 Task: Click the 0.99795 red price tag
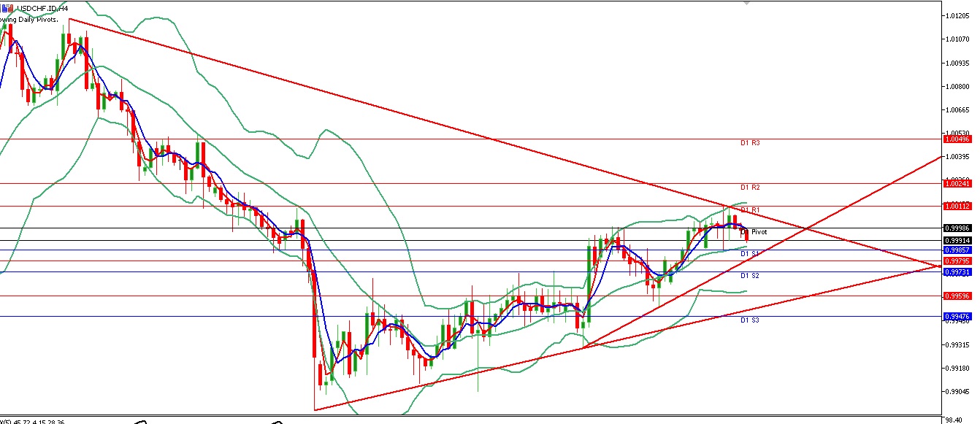[x=956, y=261]
